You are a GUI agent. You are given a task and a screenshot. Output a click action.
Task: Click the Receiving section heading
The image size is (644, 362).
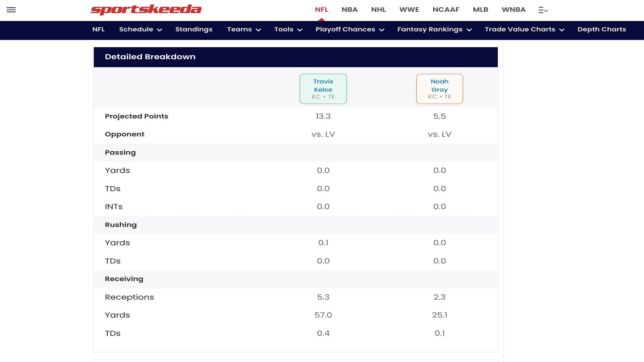[x=124, y=279]
